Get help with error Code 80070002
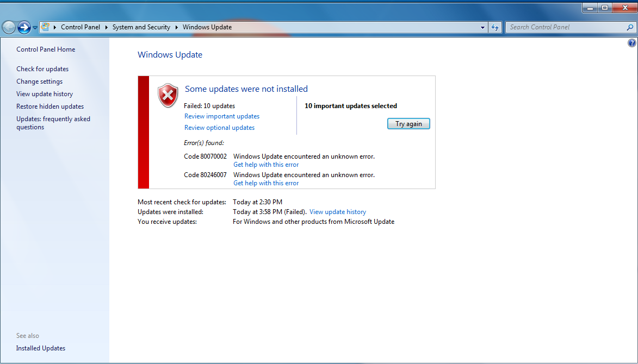The height and width of the screenshot is (364, 638). [266, 165]
